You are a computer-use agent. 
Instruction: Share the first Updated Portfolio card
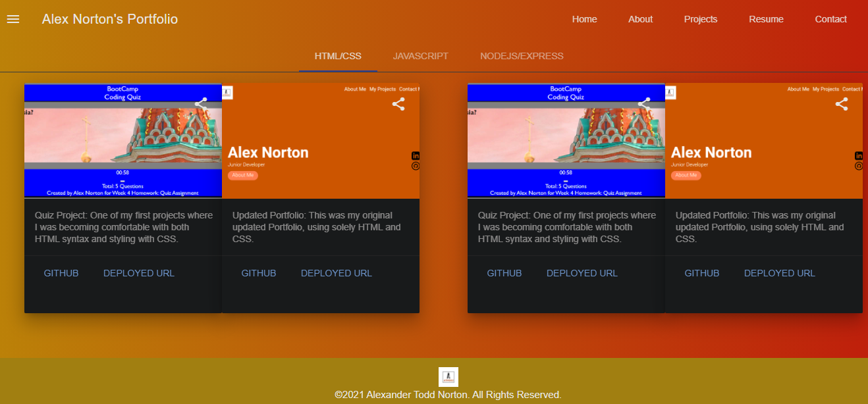(x=398, y=103)
